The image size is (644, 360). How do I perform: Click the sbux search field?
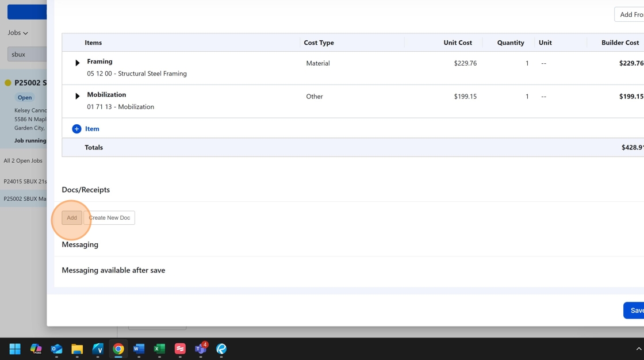[x=27, y=54]
